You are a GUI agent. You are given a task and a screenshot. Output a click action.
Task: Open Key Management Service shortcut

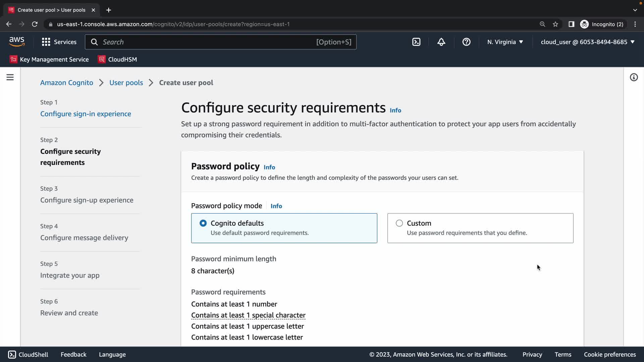pos(49,59)
